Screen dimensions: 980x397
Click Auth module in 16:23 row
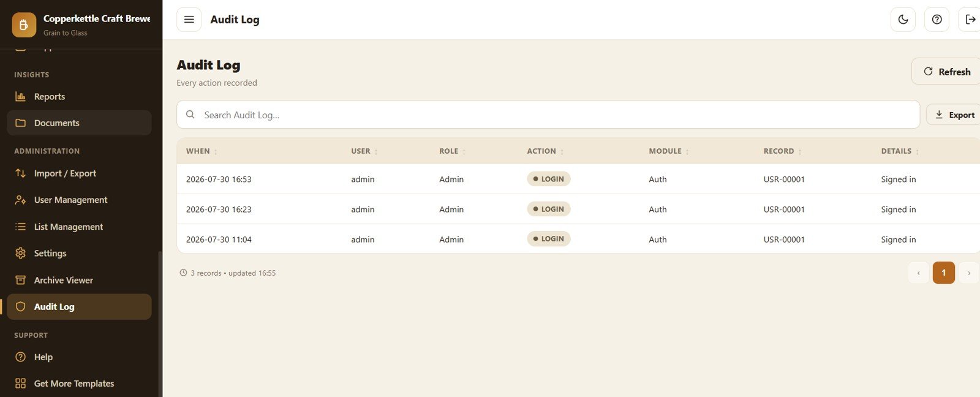[658, 210]
